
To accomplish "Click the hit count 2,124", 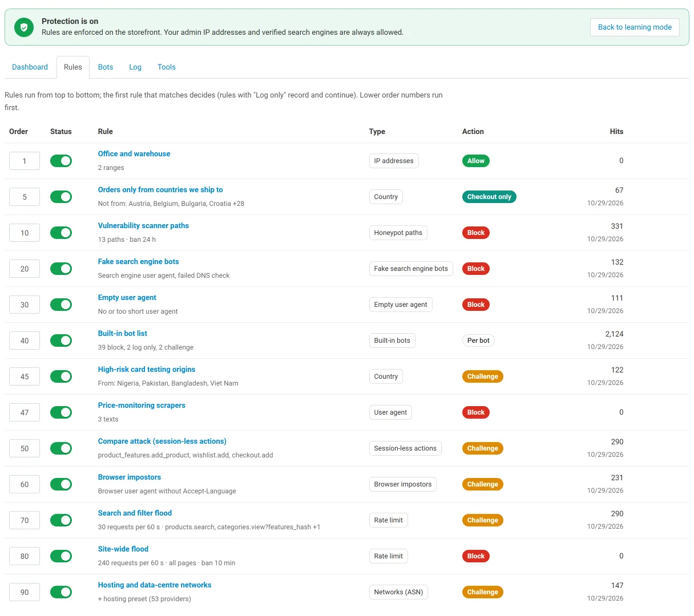I will [x=614, y=334].
